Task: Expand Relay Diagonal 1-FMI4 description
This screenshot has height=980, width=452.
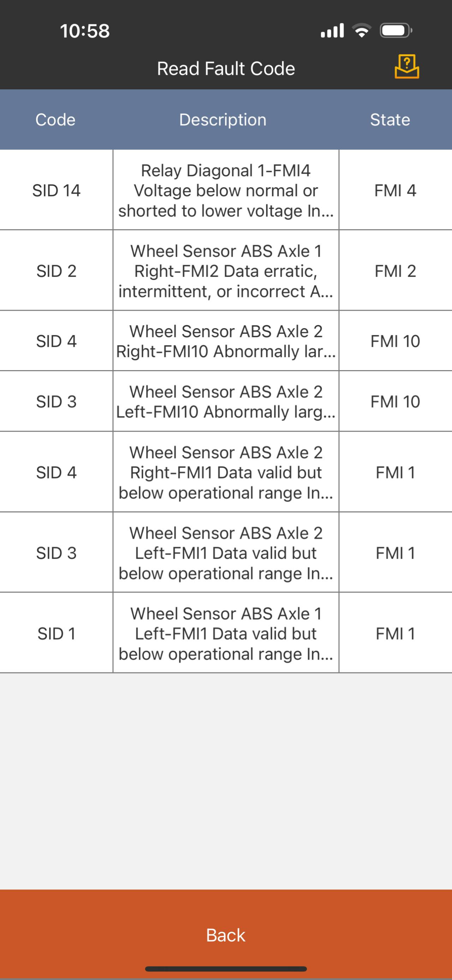Action: pyautogui.click(x=226, y=190)
